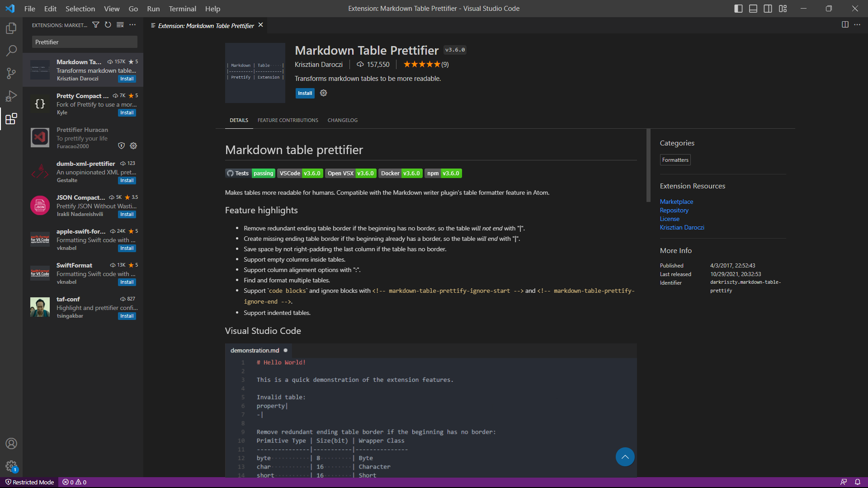
Task: Click the large Markdown Table Prettifier logo
Action: point(255,73)
